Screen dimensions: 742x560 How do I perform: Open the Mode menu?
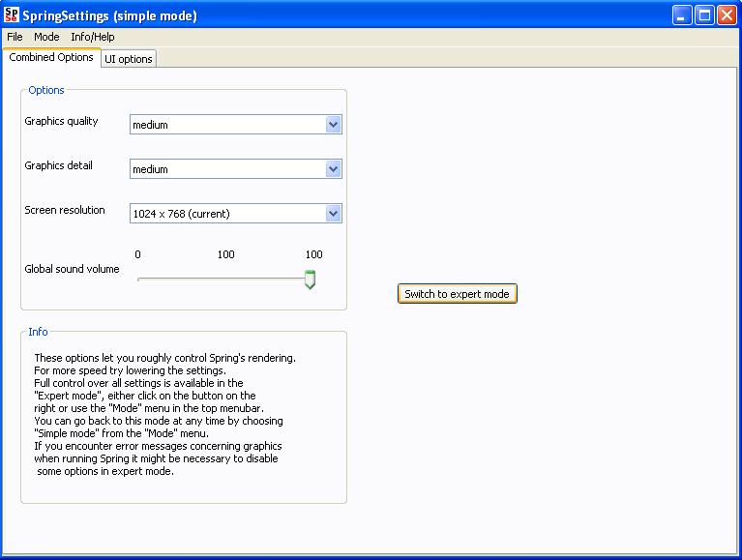pyautogui.click(x=46, y=37)
